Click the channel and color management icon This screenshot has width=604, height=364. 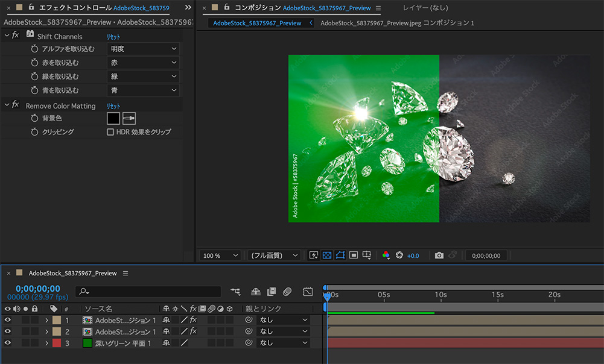386,255
